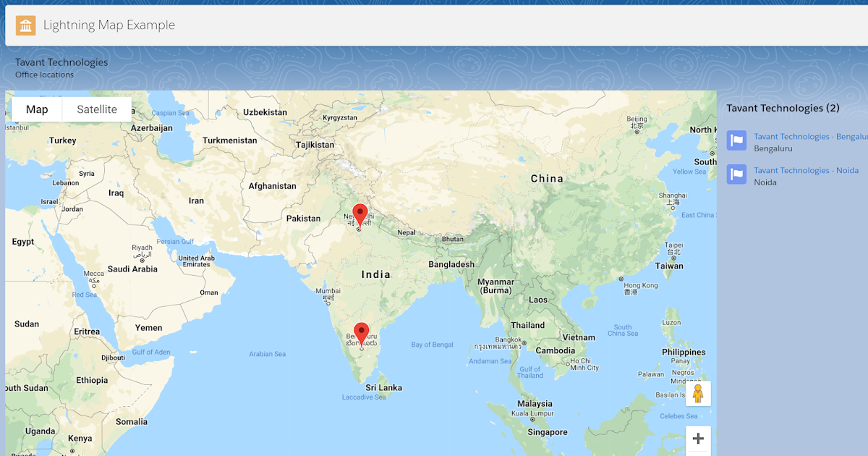Image resolution: width=868 pixels, height=456 pixels.
Task: Click the Office locations subtitle text
Action: coord(44,75)
